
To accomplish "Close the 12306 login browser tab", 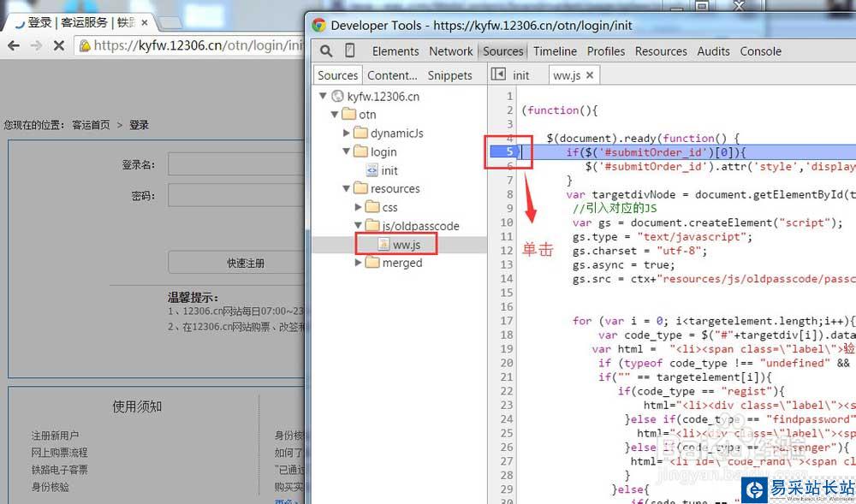I will (x=144, y=23).
